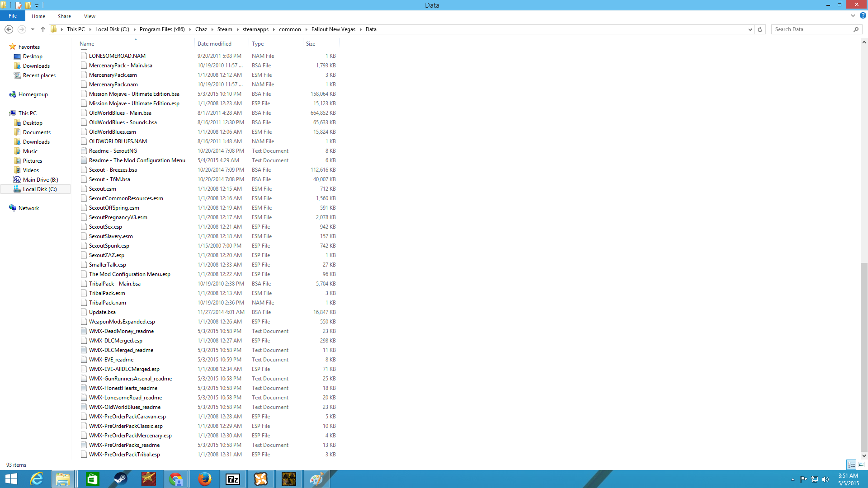Switch to Large icons view in status bar
868x488 pixels.
point(861,465)
